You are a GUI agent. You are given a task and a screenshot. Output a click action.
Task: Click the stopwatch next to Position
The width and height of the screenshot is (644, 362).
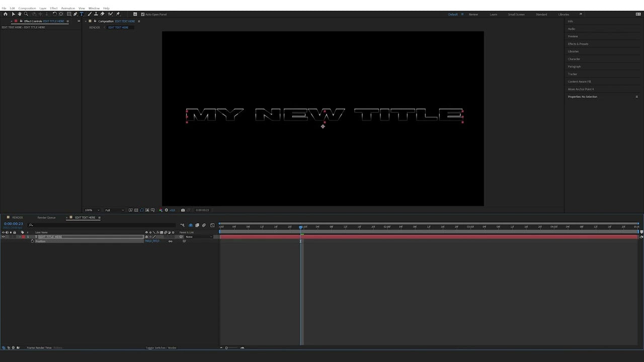tap(32, 241)
